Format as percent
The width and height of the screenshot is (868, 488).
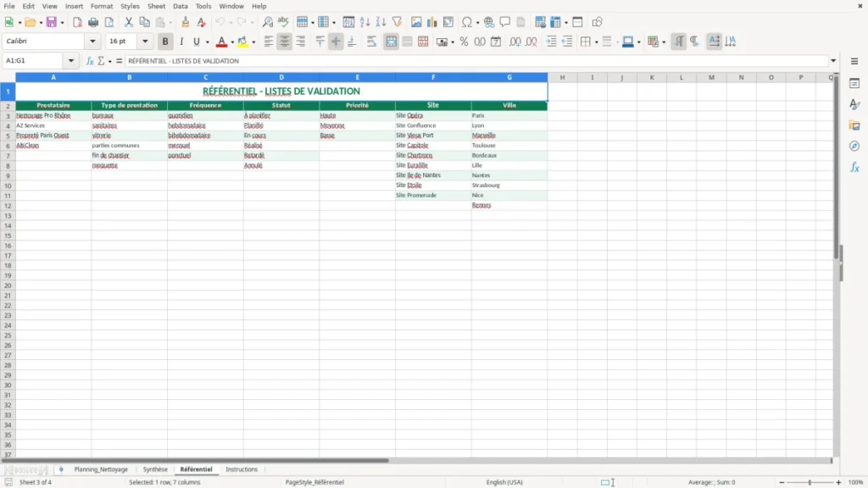(464, 42)
